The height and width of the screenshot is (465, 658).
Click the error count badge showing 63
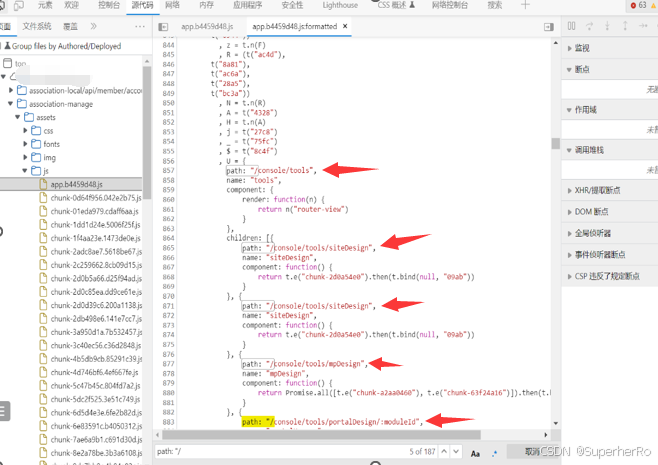638,5
